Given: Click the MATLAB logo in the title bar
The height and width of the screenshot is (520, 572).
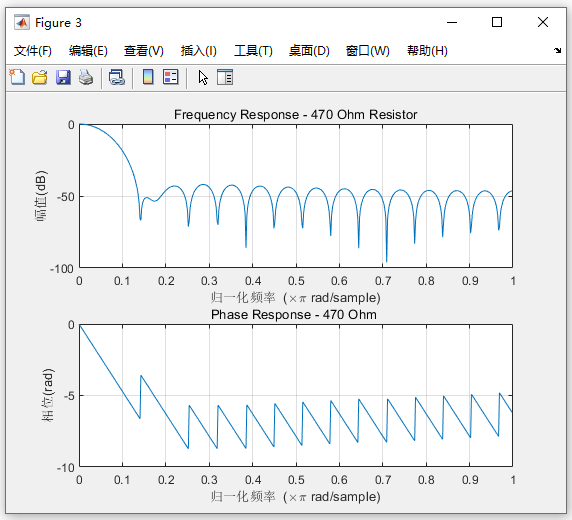Looking at the screenshot, I should tap(22, 23).
